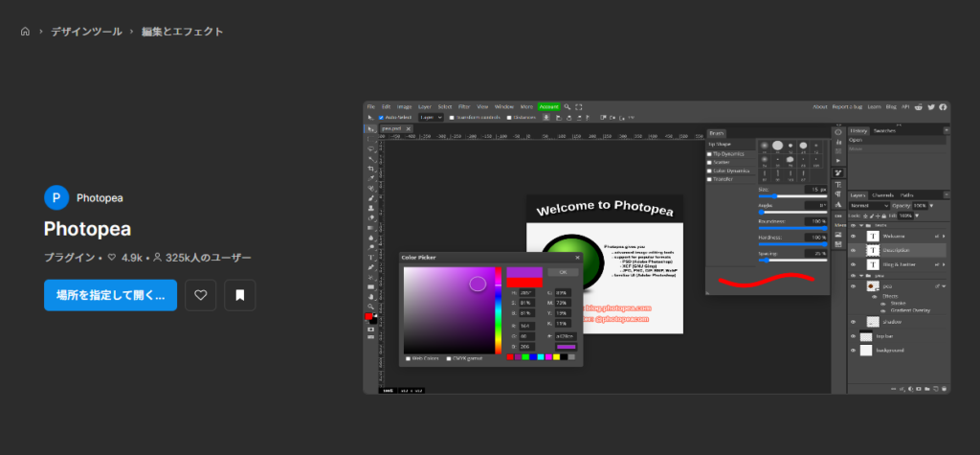Click the fullscreen icon in menu bar

(x=579, y=107)
